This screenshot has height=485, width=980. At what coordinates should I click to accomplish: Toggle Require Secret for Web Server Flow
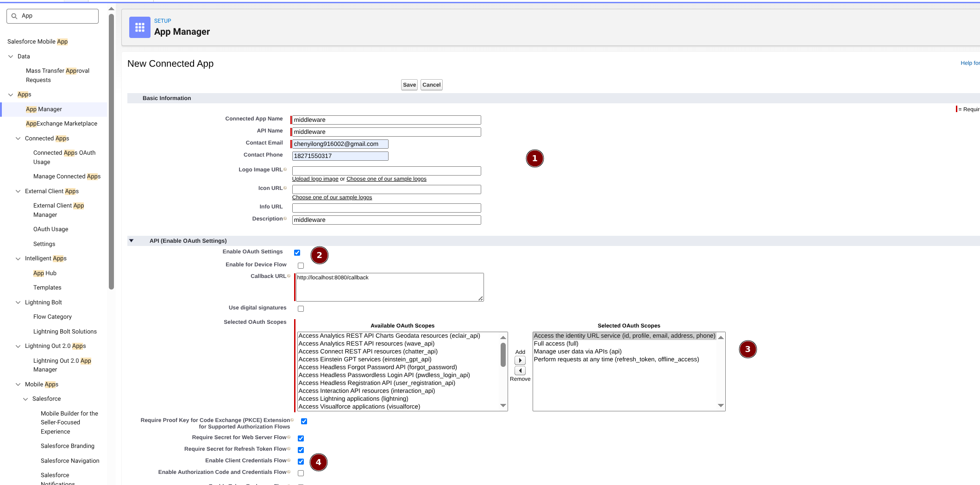coord(301,438)
